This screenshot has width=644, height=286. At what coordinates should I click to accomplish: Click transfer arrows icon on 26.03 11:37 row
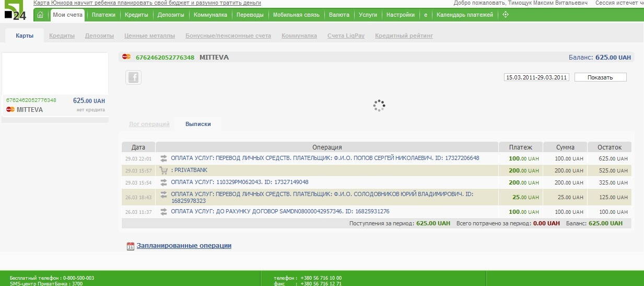(163, 212)
